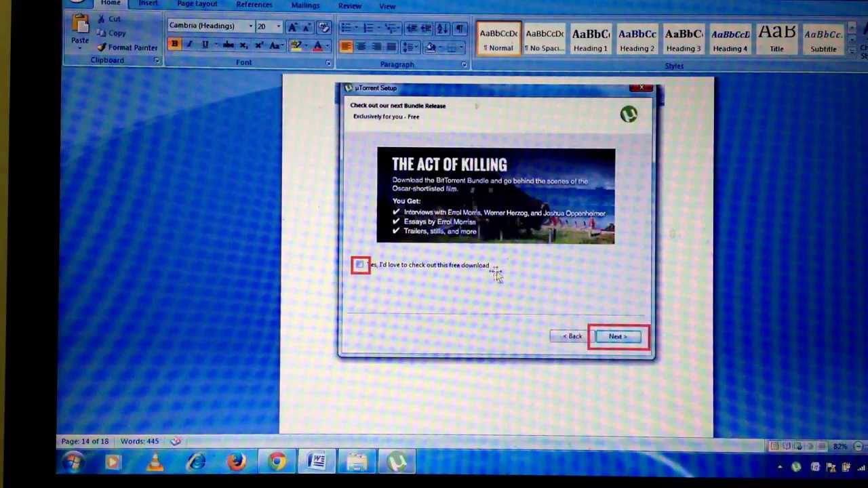Switch to the References tab
Viewport: 868px width, 488px height.
point(254,4)
